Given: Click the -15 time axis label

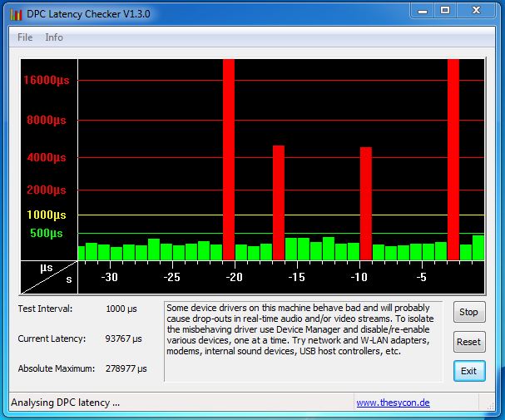Looking at the screenshot, I should point(297,277).
